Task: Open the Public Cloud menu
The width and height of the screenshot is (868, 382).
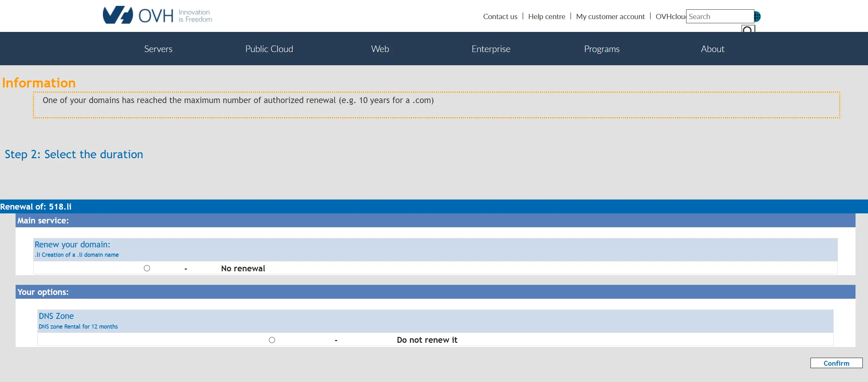Action: tap(269, 49)
